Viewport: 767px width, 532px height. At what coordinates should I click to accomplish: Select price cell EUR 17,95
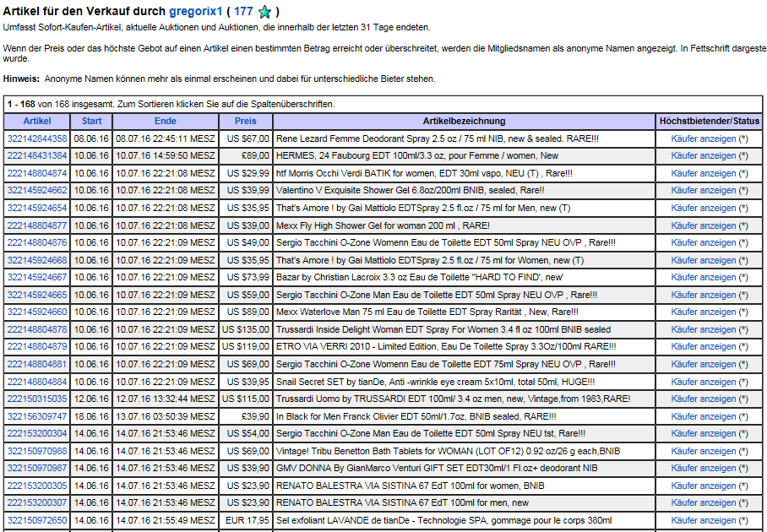point(246,521)
